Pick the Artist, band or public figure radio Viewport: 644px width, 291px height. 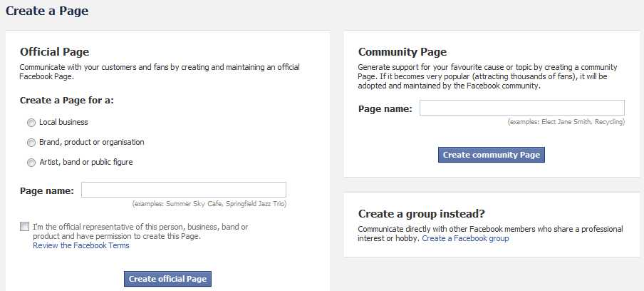click(x=31, y=163)
